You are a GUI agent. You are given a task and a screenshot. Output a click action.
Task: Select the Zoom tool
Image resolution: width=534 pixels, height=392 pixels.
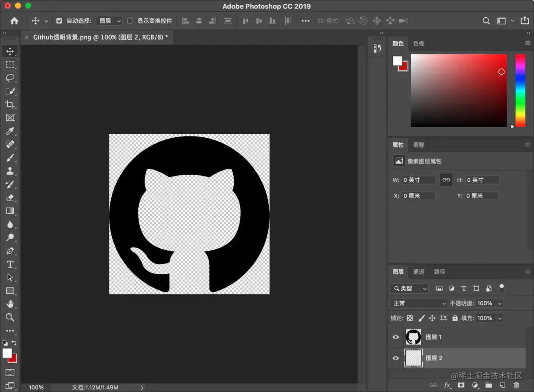coord(10,317)
